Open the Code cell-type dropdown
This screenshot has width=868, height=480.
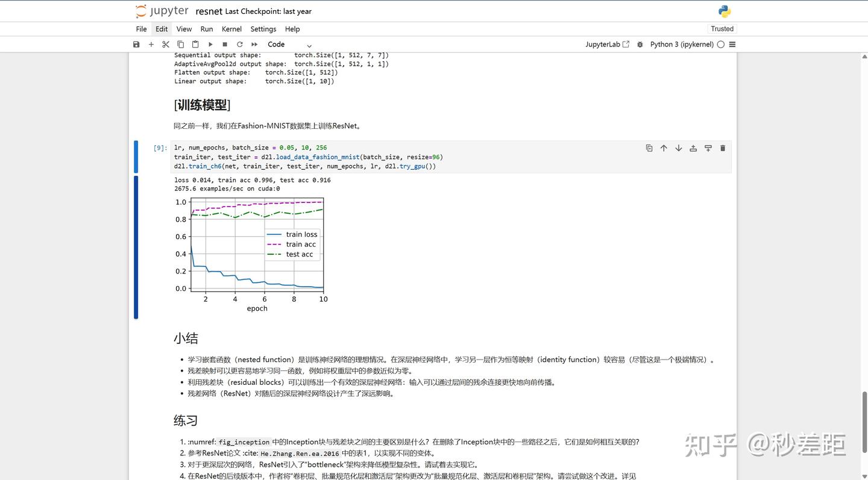pos(289,44)
